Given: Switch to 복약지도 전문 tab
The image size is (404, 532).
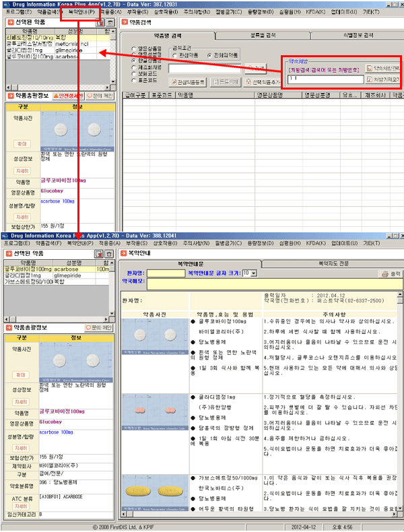Looking at the screenshot, I should (333, 263).
